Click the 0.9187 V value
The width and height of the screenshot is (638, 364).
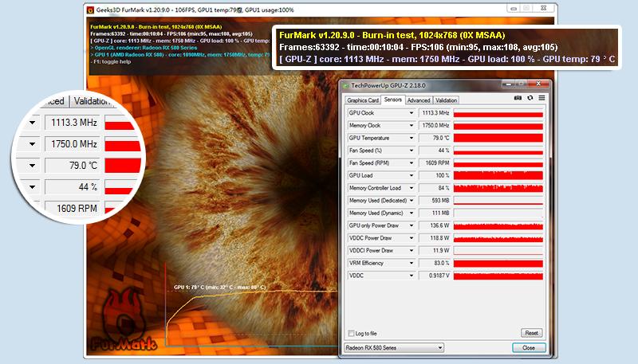click(x=435, y=276)
